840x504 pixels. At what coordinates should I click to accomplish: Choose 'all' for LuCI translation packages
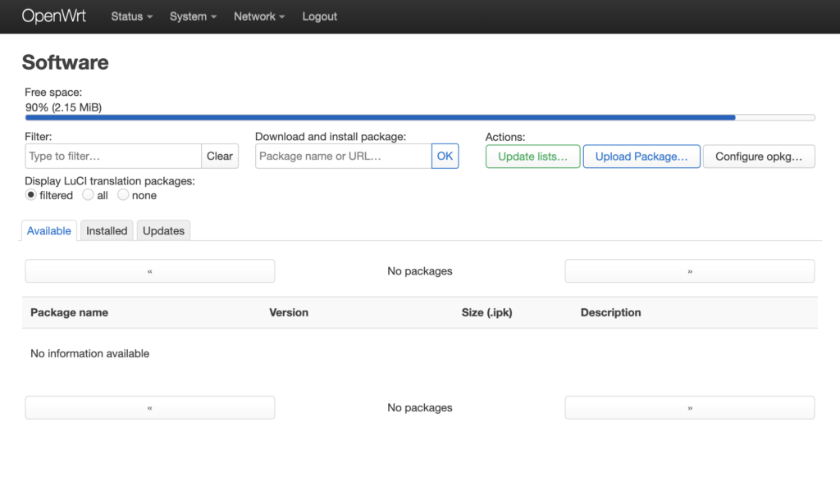pyautogui.click(x=88, y=195)
